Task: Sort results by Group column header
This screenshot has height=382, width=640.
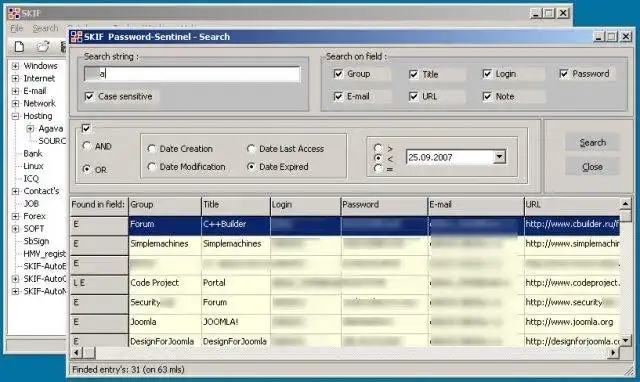Action: (165, 205)
